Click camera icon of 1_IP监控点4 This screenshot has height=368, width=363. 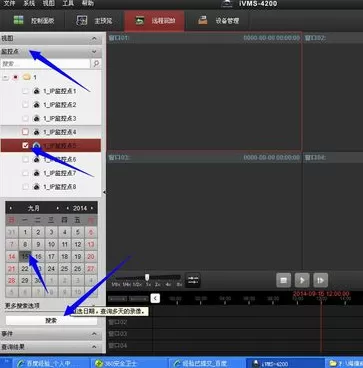pos(37,132)
